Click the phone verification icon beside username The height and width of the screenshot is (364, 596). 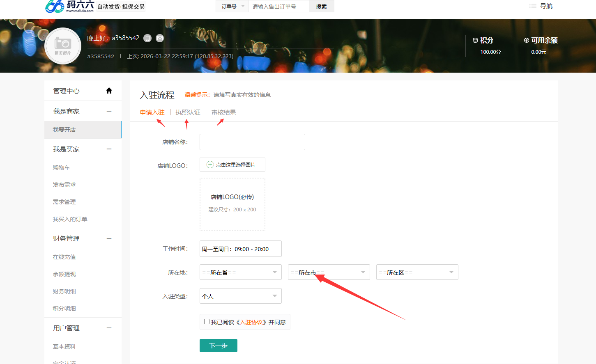click(147, 38)
